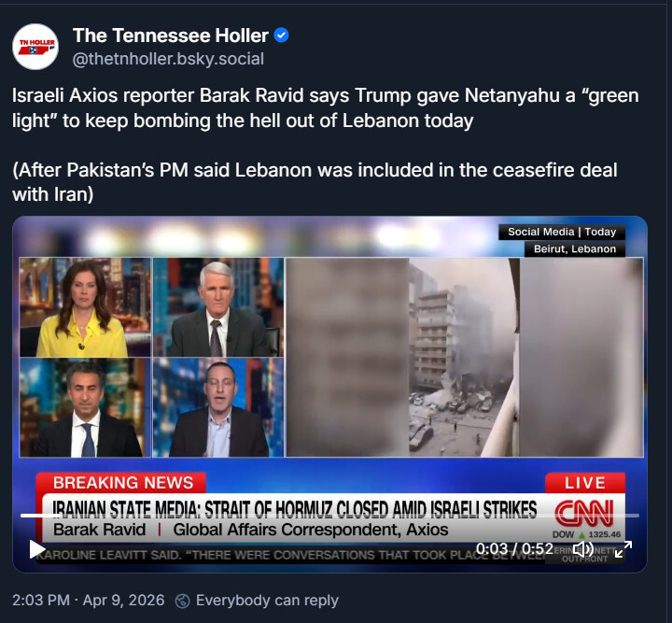Click the reply settings globe icon
672x623 pixels.
(183, 601)
